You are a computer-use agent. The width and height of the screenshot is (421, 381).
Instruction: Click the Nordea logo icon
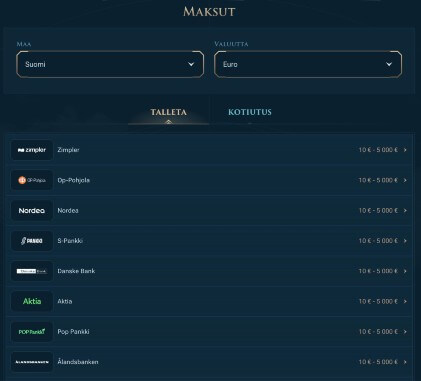(x=32, y=211)
